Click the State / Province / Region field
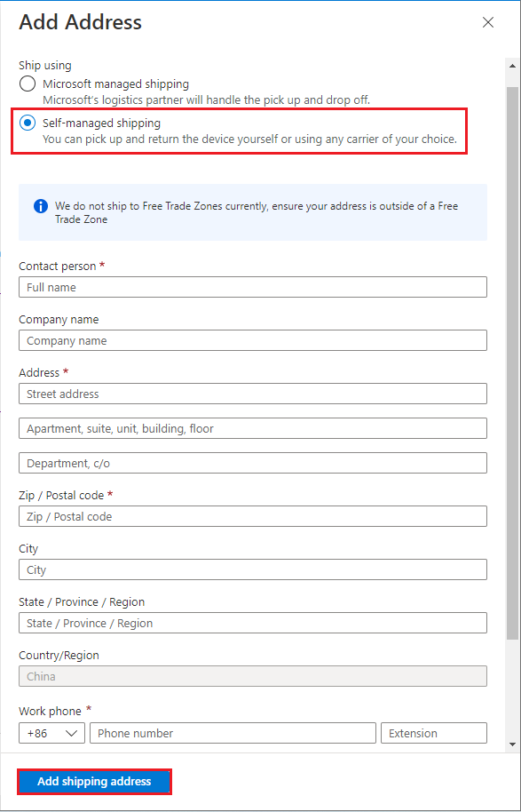This screenshot has height=812, width=521. [x=252, y=623]
